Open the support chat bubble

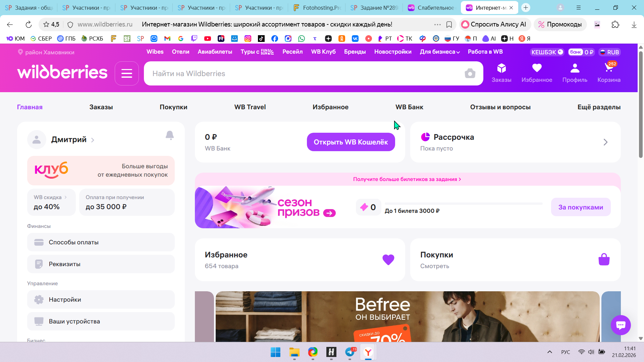[621, 325]
